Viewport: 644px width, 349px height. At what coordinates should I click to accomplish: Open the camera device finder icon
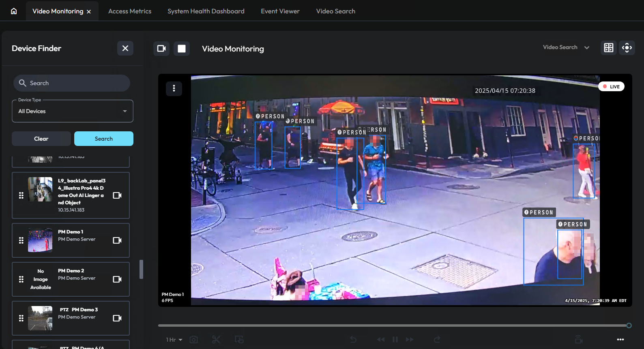coord(161,49)
